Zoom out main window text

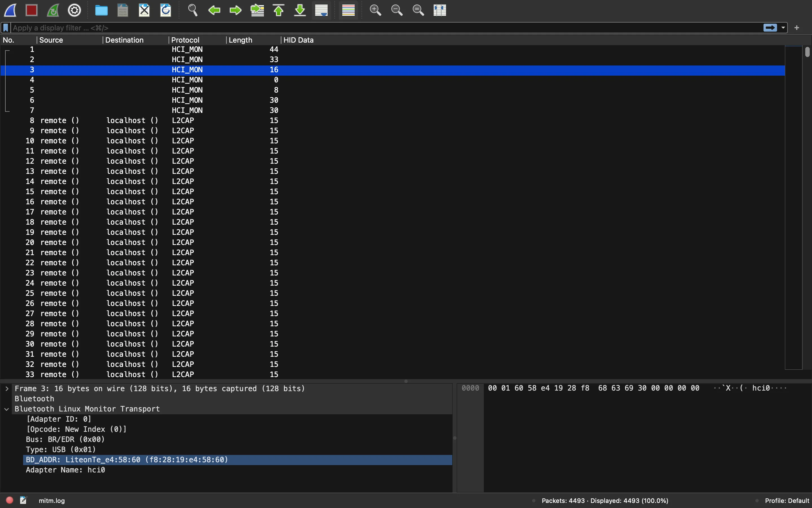pos(397,10)
